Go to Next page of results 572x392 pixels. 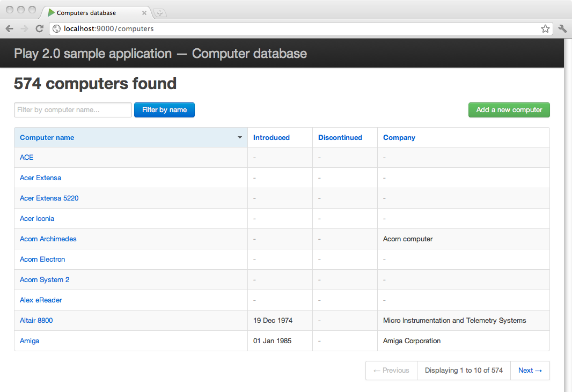point(530,371)
